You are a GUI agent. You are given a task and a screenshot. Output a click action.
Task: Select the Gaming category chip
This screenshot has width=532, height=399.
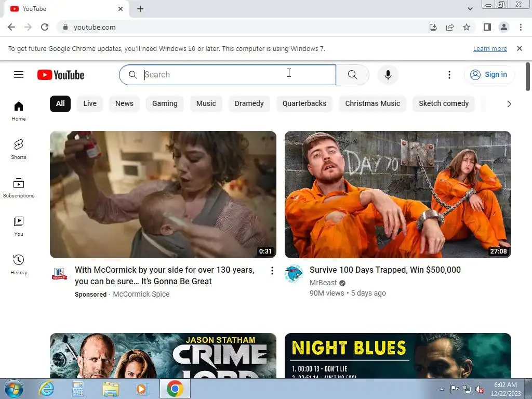click(x=165, y=103)
